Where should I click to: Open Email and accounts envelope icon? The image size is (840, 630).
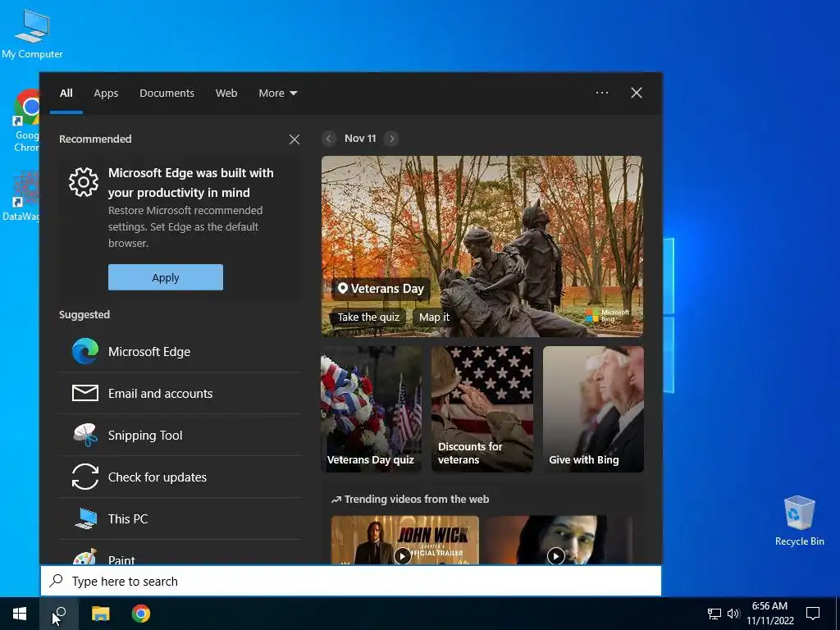click(x=85, y=393)
